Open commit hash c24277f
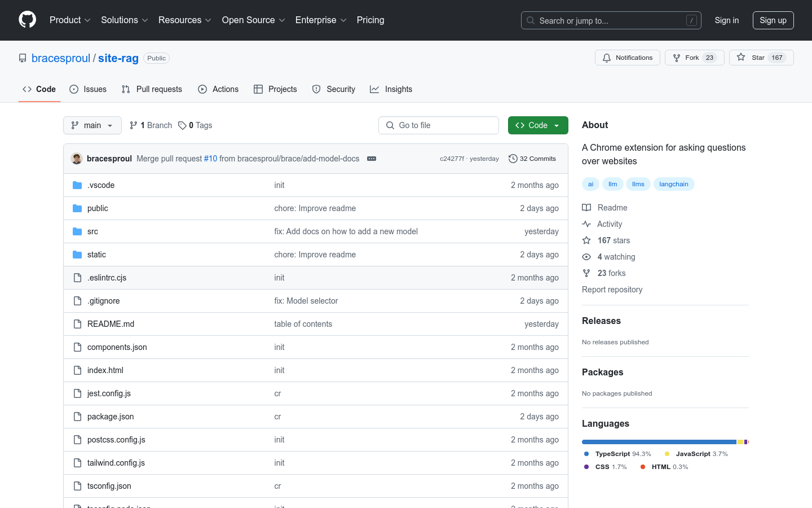The width and height of the screenshot is (812, 508). [452, 159]
